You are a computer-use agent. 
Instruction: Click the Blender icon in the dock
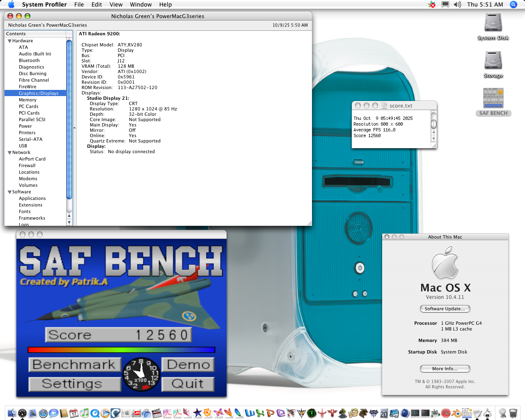click(456, 413)
